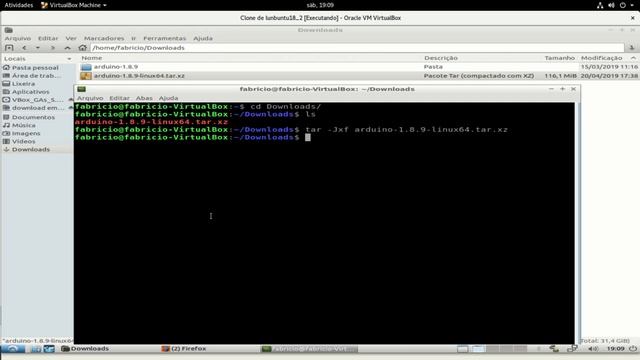Open Arquivo menu in file manager

[x=18, y=38]
